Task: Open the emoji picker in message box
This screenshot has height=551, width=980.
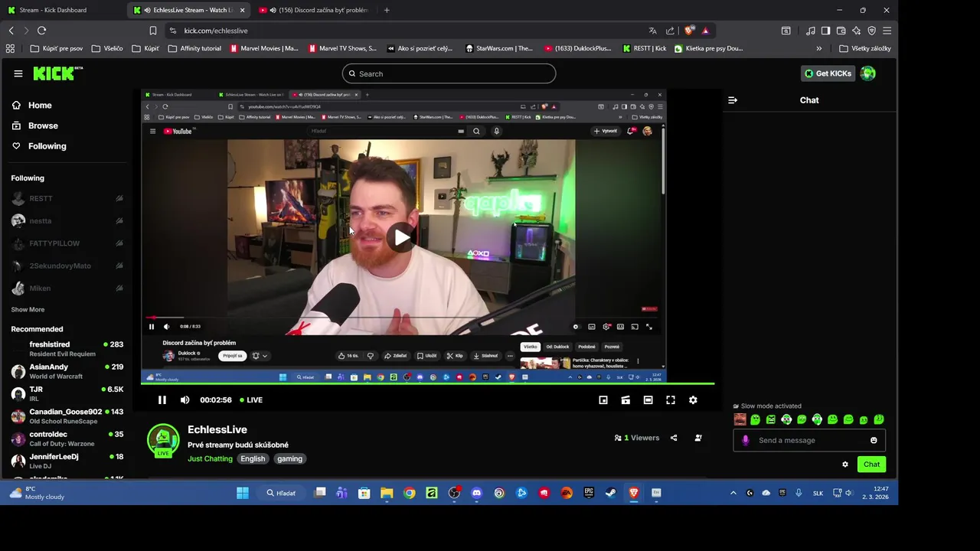Action: pos(874,440)
